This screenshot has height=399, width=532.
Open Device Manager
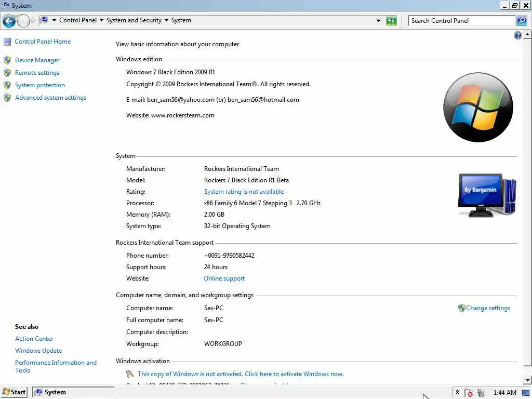point(37,60)
